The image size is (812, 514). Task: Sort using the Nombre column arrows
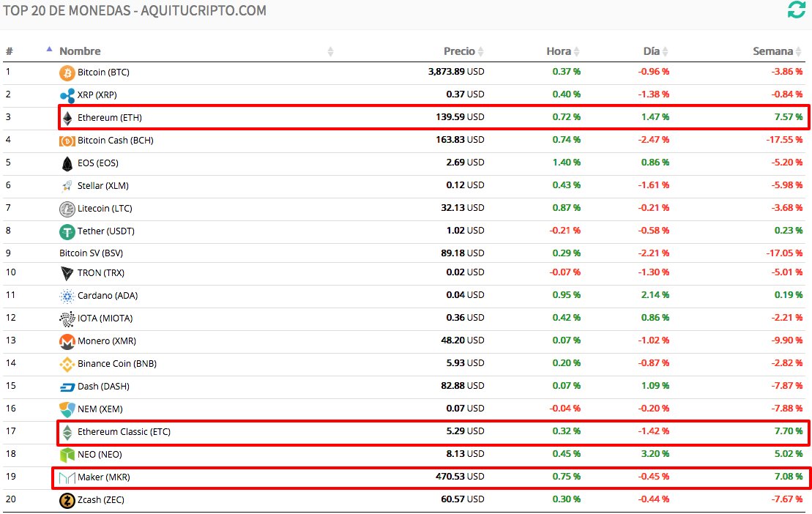click(330, 51)
